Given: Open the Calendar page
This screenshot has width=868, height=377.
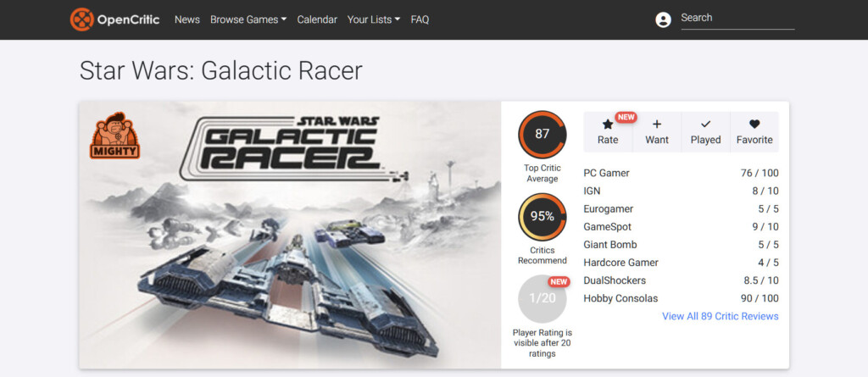Looking at the screenshot, I should coord(317,19).
